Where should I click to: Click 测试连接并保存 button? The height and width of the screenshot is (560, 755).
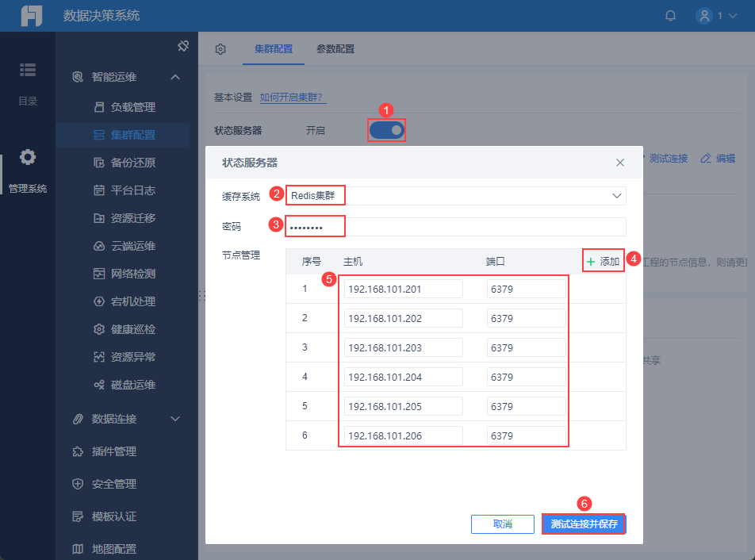[584, 524]
